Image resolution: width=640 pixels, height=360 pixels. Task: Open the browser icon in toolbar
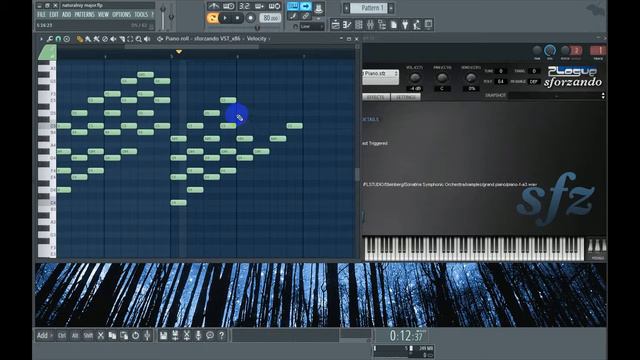pyautogui.click(x=382, y=25)
